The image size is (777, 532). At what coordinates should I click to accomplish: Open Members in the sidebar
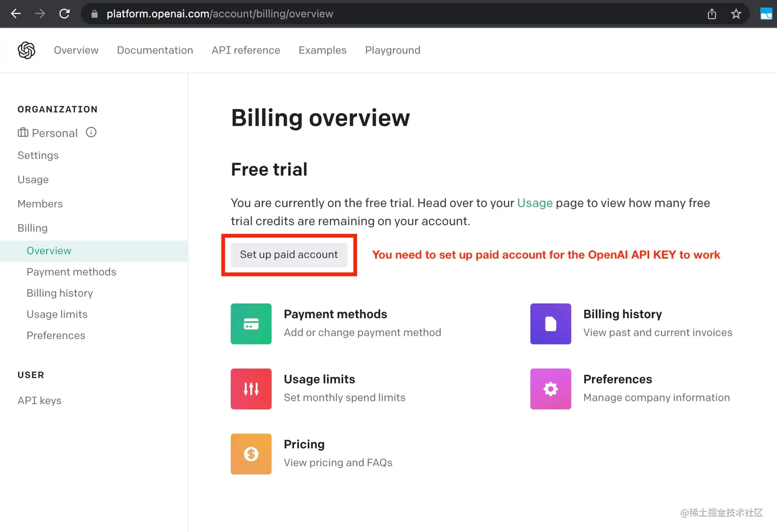point(40,204)
